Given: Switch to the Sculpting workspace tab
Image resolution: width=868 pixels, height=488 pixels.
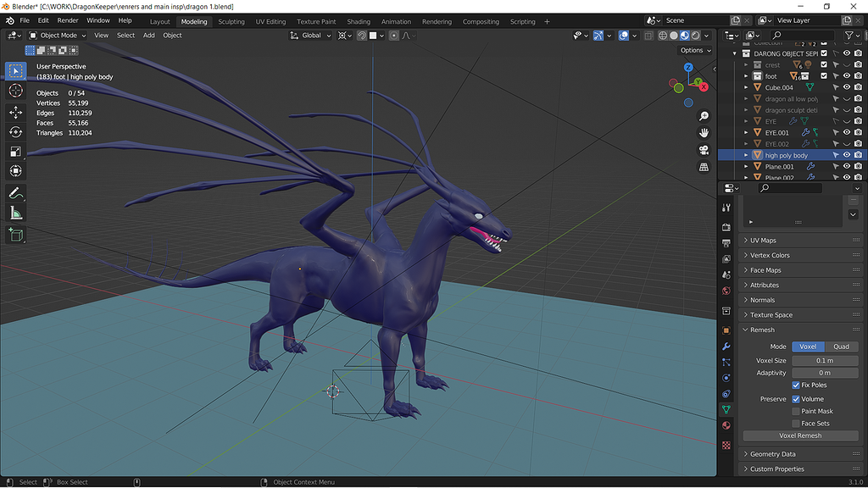Looking at the screenshot, I should coord(231,21).
